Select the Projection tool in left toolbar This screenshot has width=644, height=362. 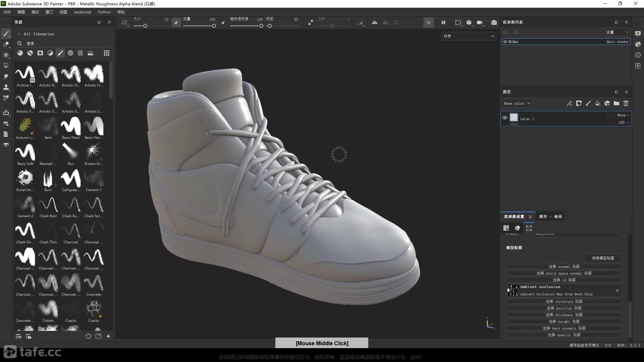point(6,55)
